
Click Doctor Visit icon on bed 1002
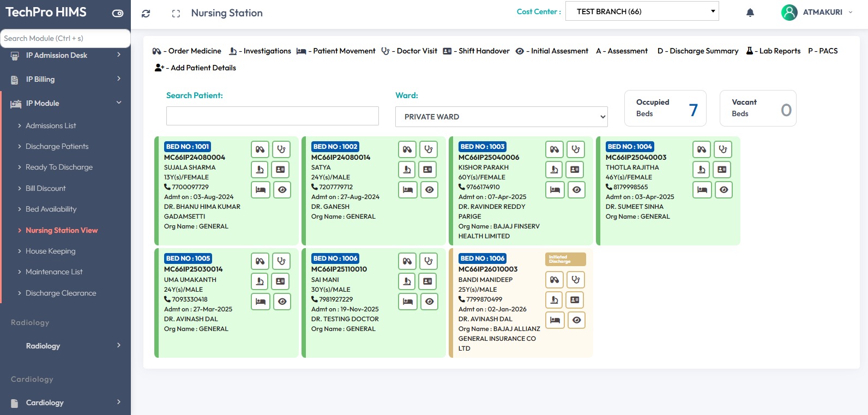tap(429, 149)
